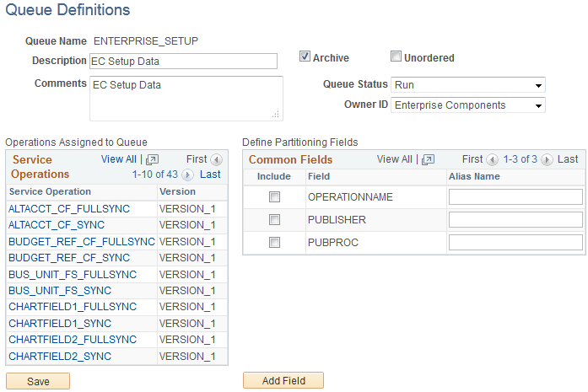This screenshot has width=588, height=392.
Task: Open Service Operations grid in new window
Action: [152, 159]
